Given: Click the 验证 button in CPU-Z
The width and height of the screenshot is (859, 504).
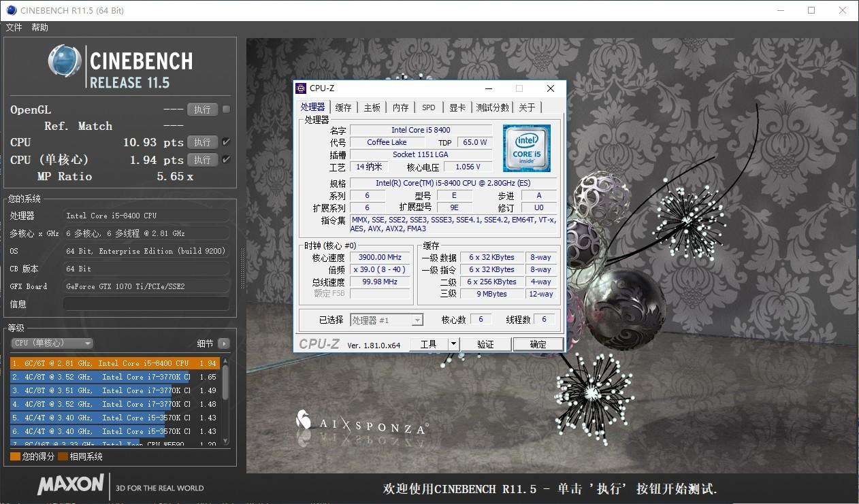Looking at the screenshot, I should tap(485, 344).
